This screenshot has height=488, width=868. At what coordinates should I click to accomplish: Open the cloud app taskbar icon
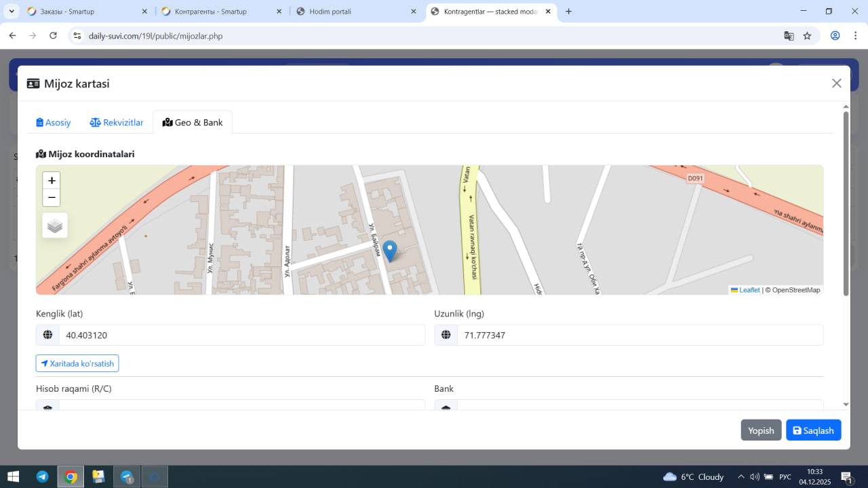155,476
